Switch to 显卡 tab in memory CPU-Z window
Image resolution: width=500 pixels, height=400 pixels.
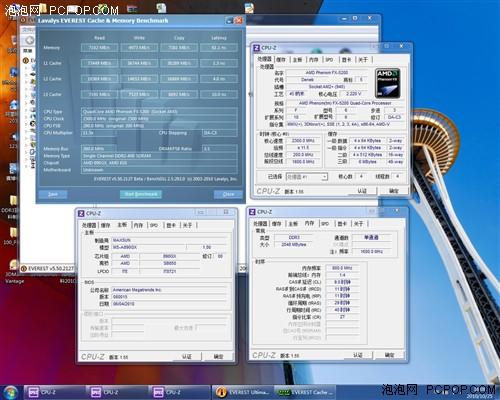click(342, 224)
